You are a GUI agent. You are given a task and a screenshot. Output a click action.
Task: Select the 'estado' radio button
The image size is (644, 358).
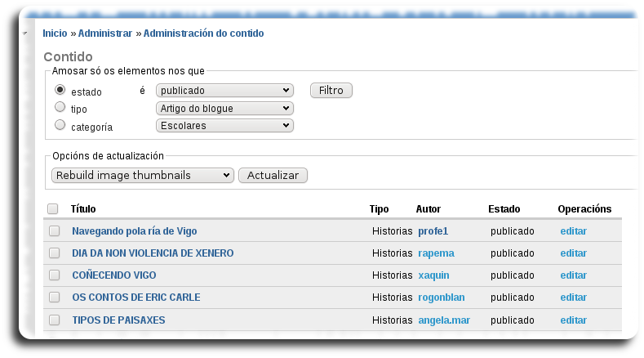coord(60,90)
